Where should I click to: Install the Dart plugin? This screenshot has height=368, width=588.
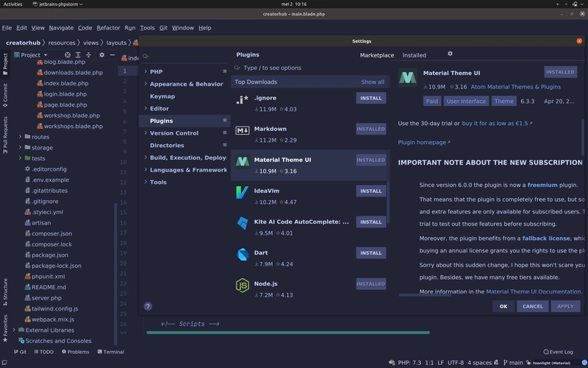(x=371, y=252)
